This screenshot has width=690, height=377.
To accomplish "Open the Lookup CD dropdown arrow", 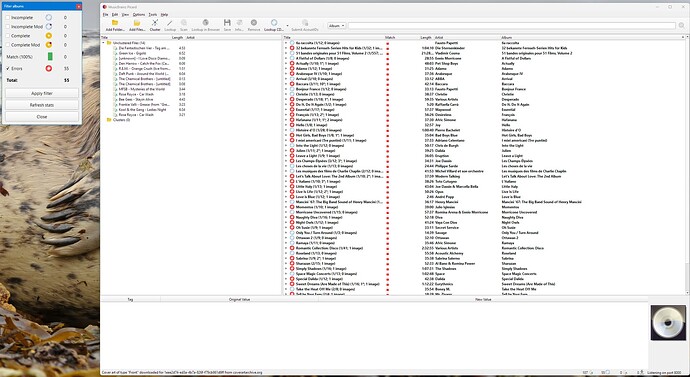I will click(287, 26).
